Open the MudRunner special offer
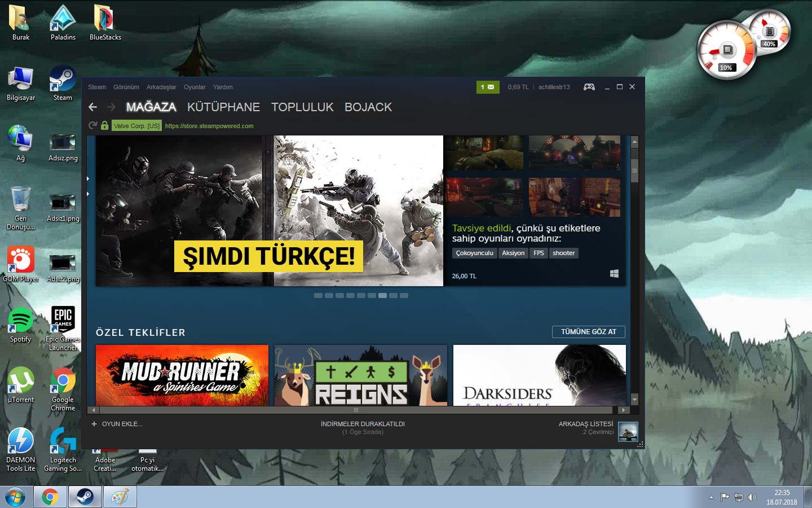Viewport: 812px width, 508px height. (182, 375)
